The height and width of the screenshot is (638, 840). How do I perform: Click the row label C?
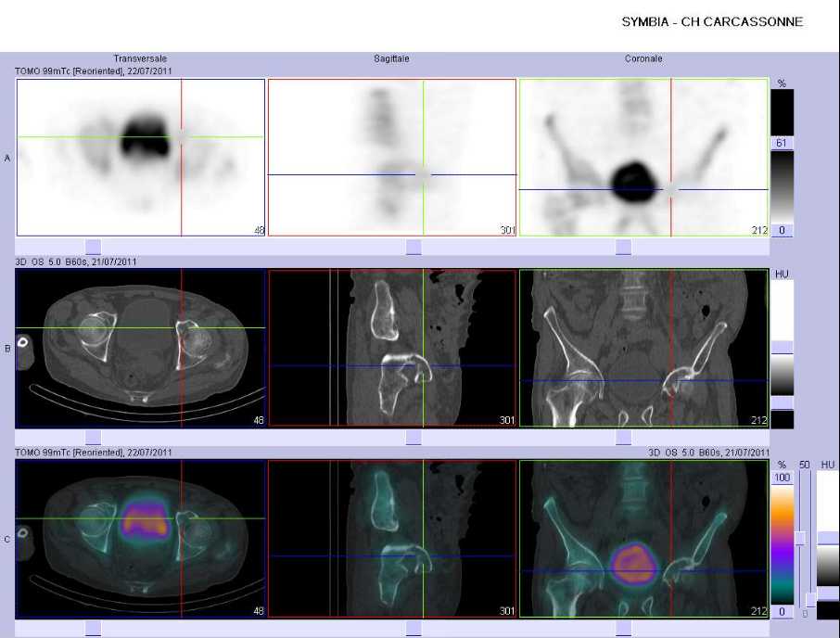click(x=7, y=540)
